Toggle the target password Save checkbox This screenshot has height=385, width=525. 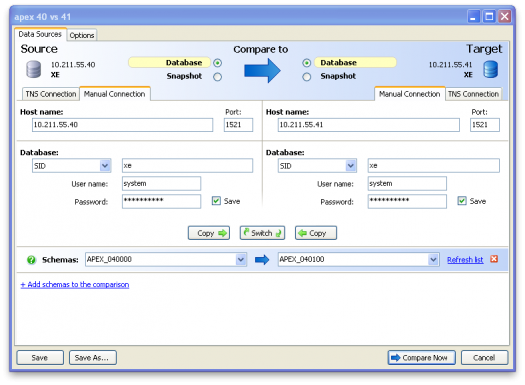pos(462,201)
